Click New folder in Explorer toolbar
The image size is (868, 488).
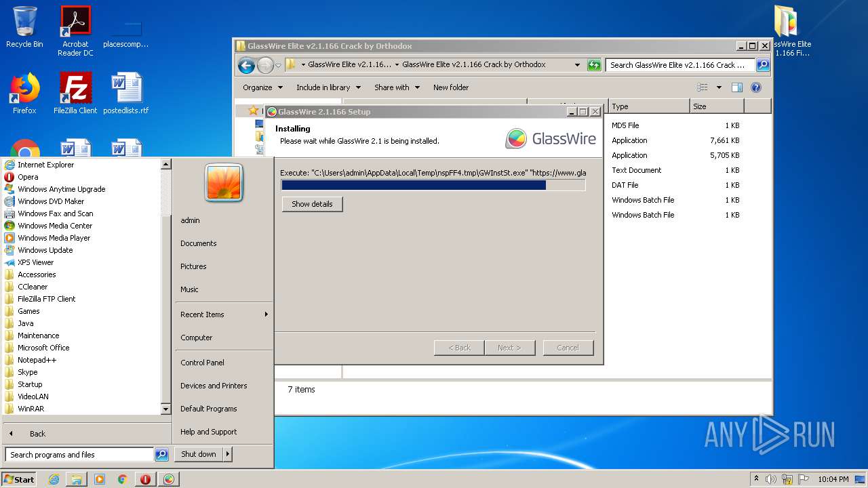coord(451,87)
